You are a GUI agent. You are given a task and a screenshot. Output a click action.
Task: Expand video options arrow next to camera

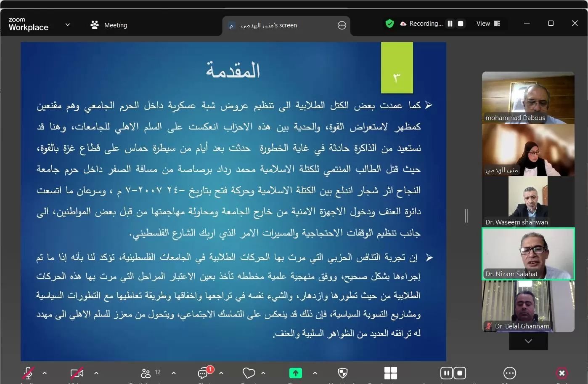click(x=96, y=373)
